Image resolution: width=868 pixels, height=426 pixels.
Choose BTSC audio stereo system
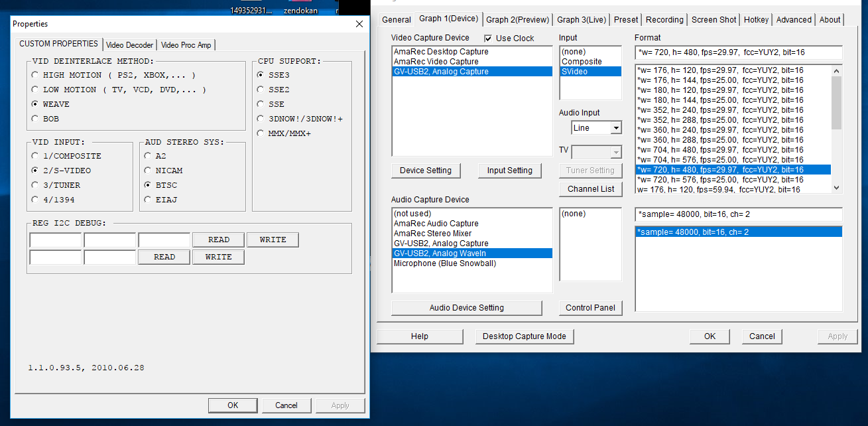point(148,185)
